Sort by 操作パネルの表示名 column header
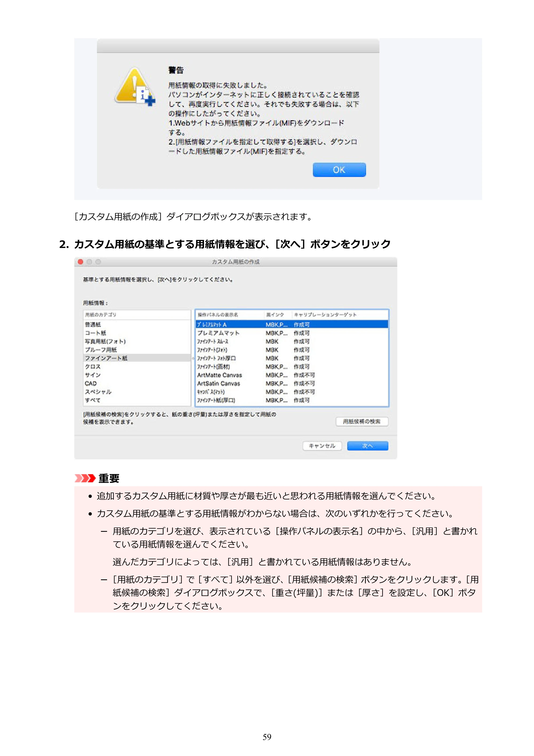The image size is (534, 756). pyautogui.click(x=230, y=315)
